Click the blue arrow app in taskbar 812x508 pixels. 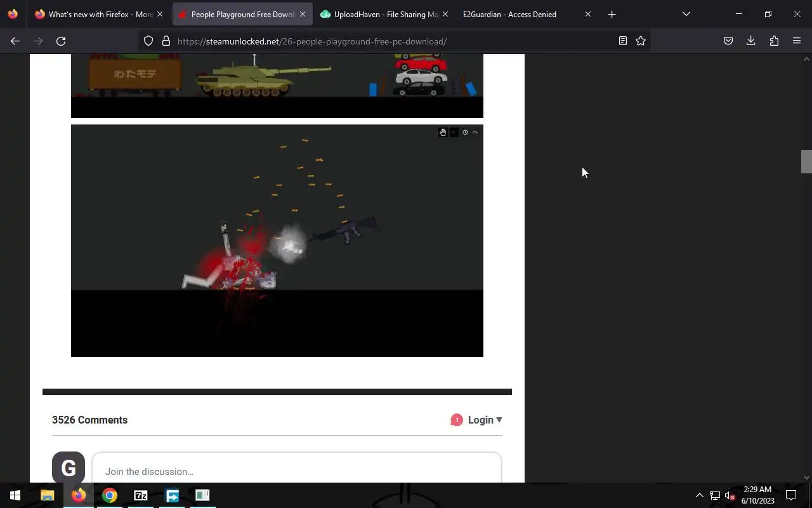(x=172, y=495)
